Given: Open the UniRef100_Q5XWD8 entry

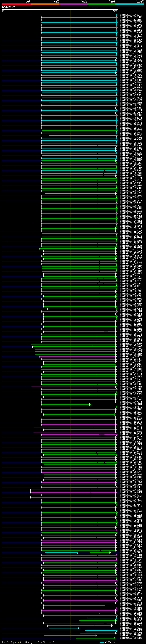Looking at the screenshot, I should click(x=131, y=565).
